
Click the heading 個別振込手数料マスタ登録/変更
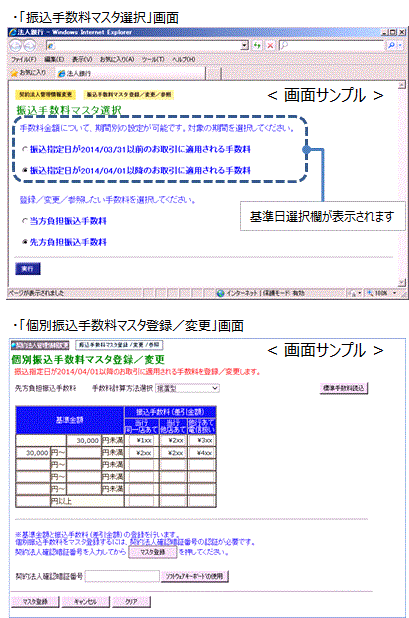coord(88,359)
